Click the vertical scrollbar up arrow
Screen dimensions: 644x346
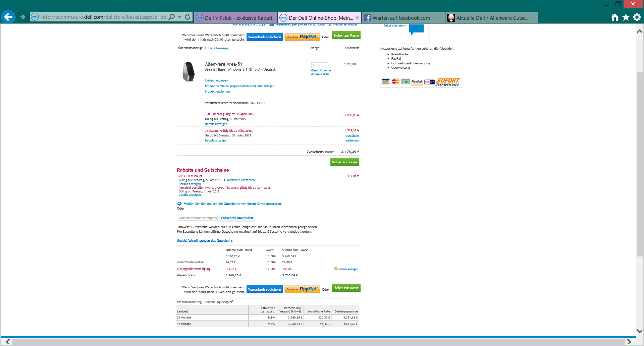pos(640,31)
